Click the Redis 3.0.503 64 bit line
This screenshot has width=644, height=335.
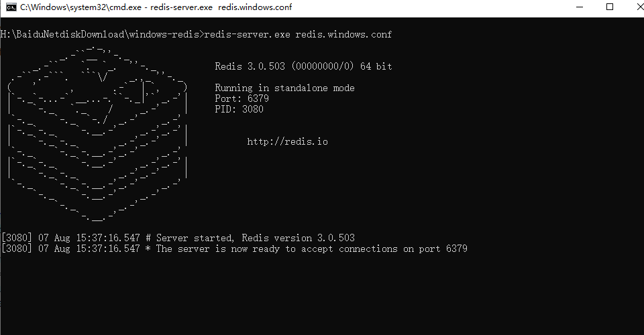(303, 66)
